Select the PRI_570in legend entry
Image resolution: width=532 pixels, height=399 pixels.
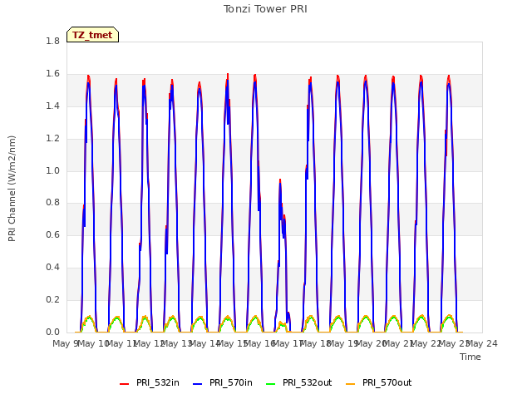click(223, 383)
